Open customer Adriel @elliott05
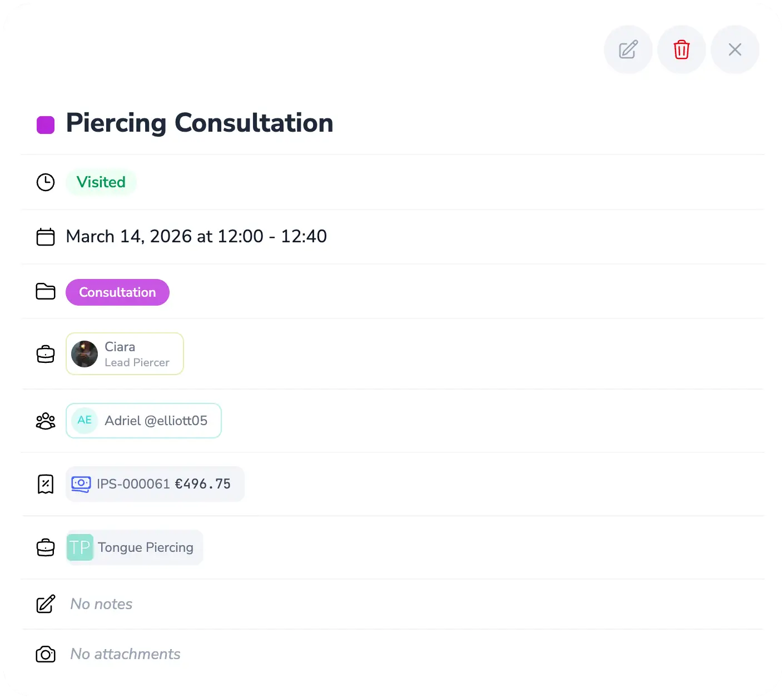This screenshot has height=698, width=784. coord(143,421)
